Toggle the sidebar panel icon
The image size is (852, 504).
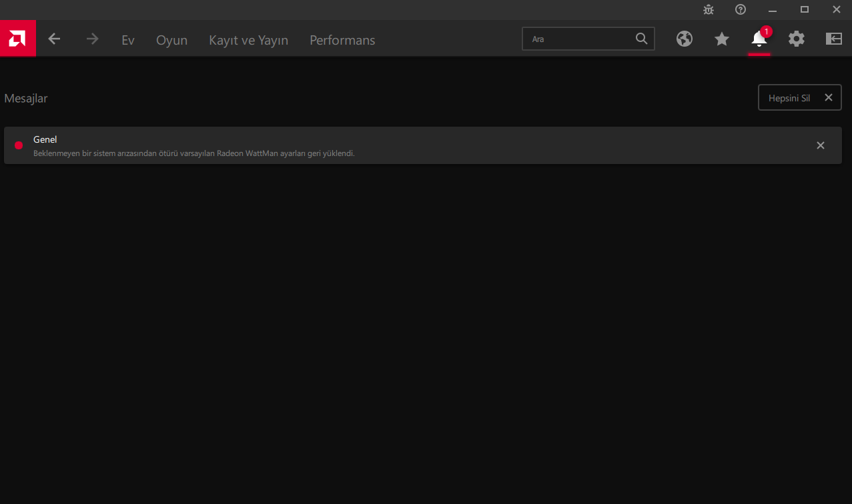click(834, 39)
